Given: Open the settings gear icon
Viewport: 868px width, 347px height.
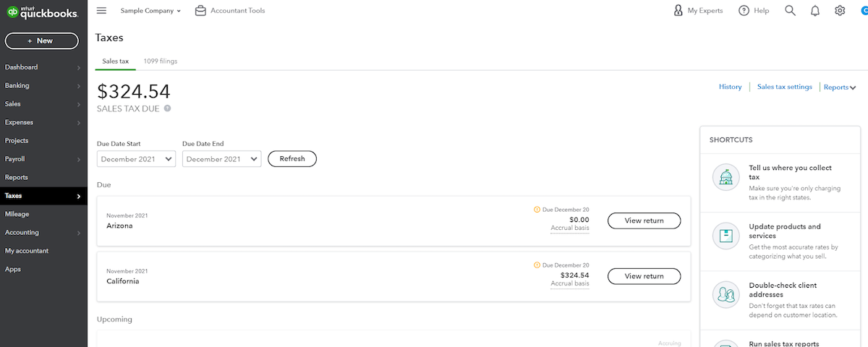Looking at the screenshot, I should (840, 11).
